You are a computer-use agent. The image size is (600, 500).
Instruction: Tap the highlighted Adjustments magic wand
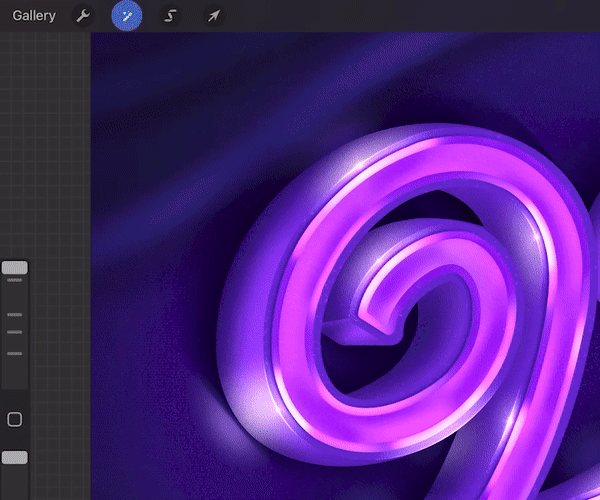pyautogui.click(x=126, y=16)
